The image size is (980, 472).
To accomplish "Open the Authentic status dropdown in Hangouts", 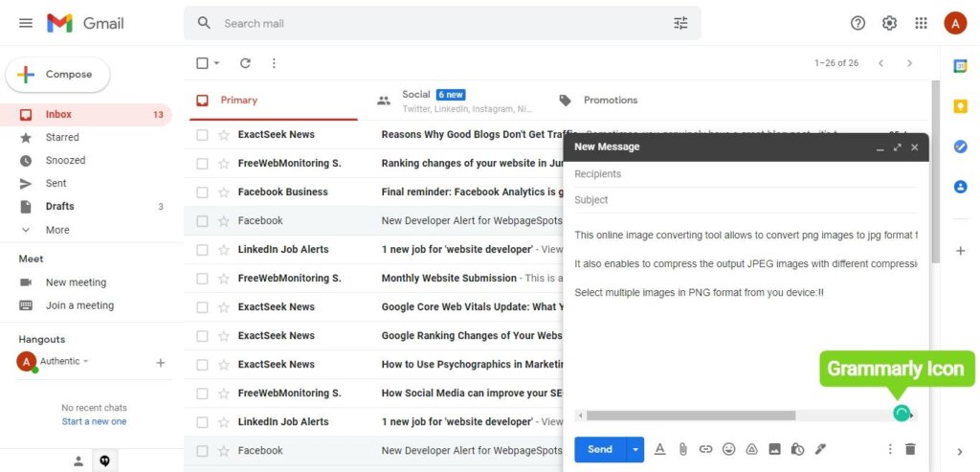I will click(85, 361).
